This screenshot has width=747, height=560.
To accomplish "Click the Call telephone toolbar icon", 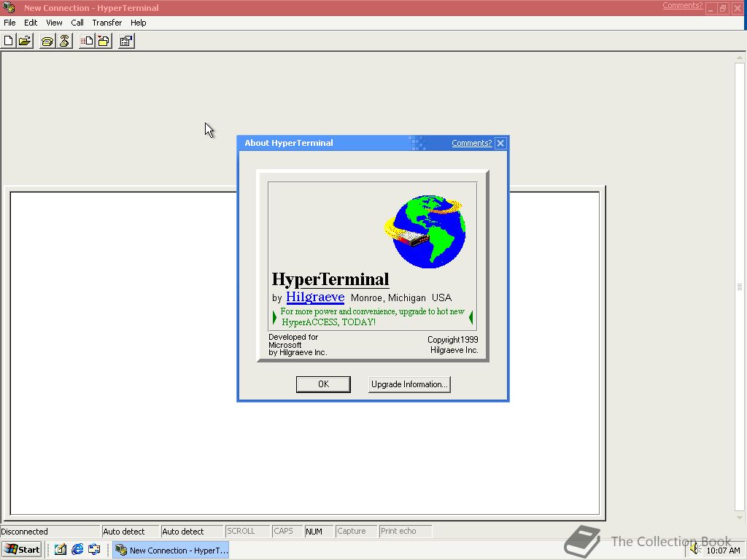I will tap(47, 41).
